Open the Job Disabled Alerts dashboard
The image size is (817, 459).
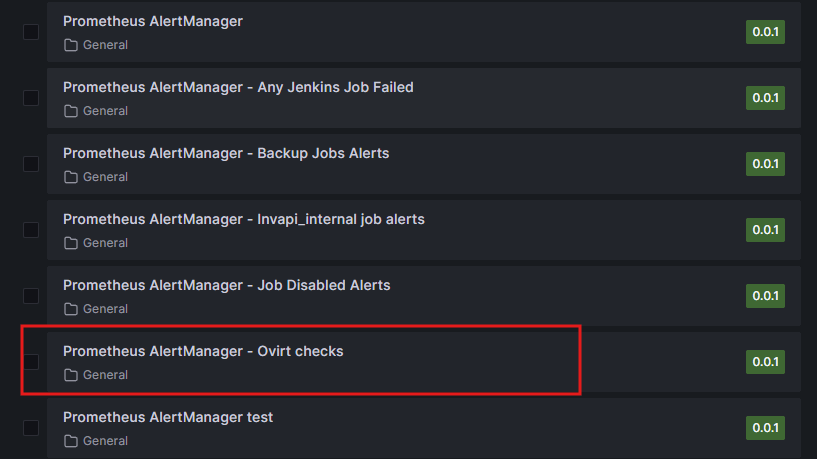click(226, 285)
